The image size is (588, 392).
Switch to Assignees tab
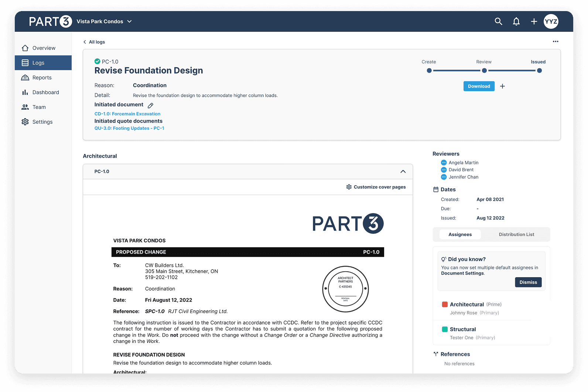[460, 234]
